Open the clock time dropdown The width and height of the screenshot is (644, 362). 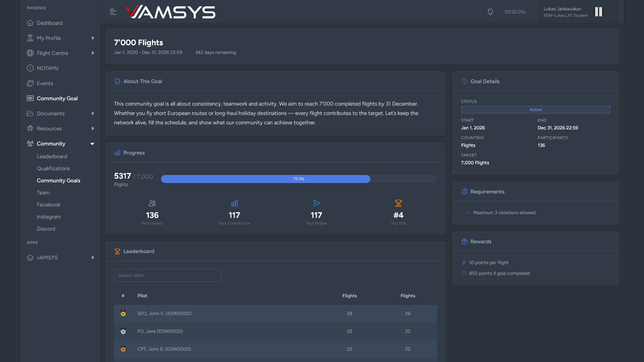518,12
